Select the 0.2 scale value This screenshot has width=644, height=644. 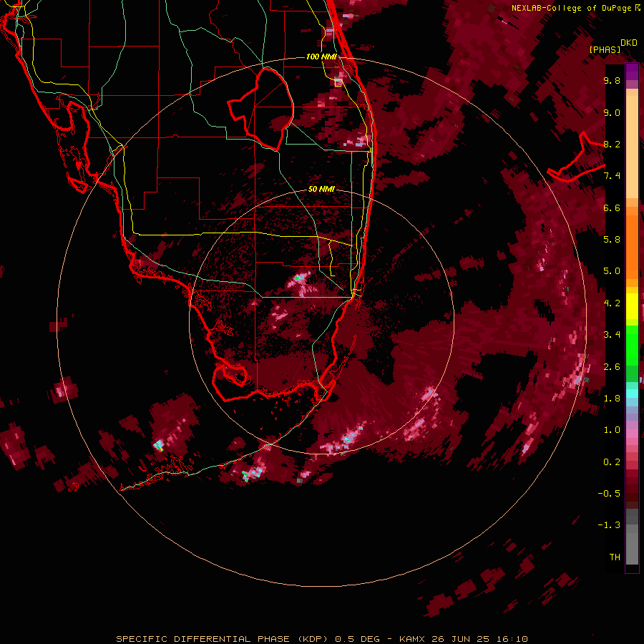(x=612, y=462)
